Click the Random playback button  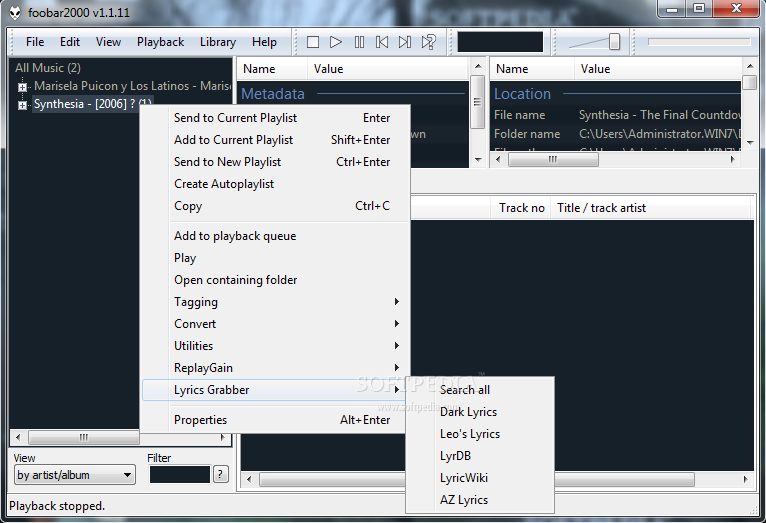428,42
